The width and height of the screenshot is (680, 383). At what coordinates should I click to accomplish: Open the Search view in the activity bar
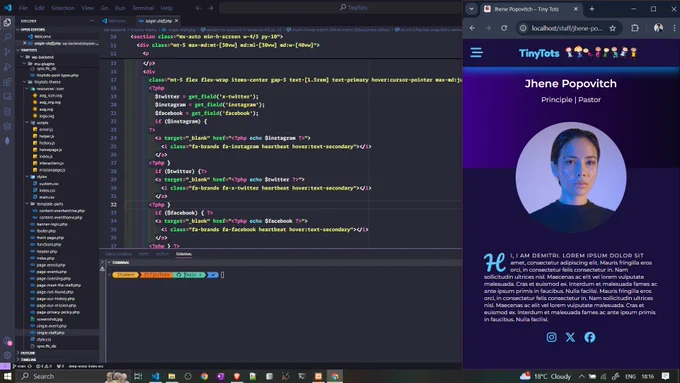(7, 37)
